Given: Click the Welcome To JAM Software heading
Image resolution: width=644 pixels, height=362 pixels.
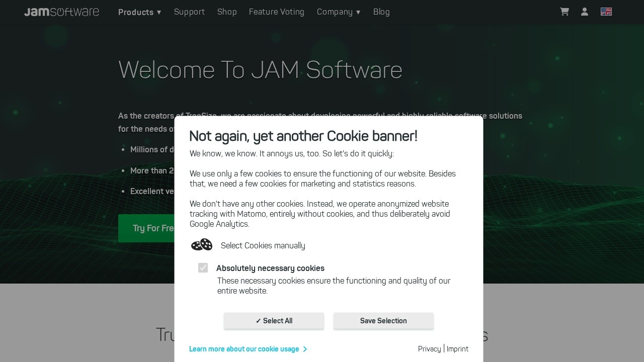Looking at the screenshot, I should click(260, 69).
